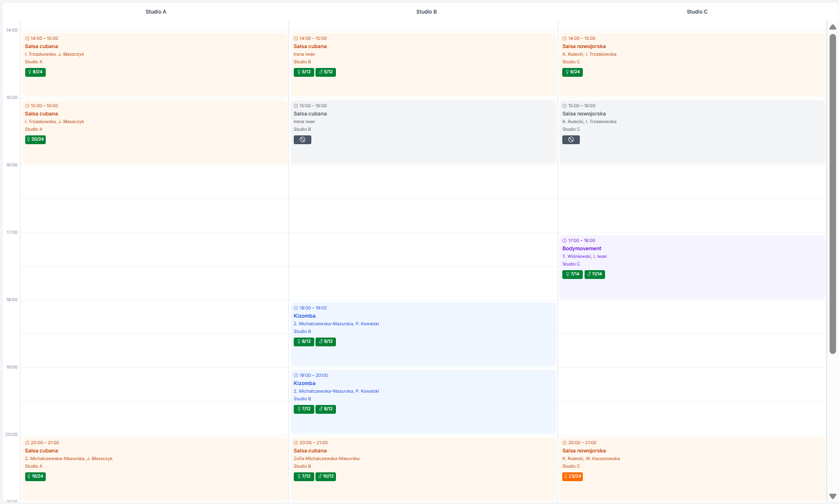Click cancelled icon on Studio B 15:00 Salsa cubana

tap(302, 140)
